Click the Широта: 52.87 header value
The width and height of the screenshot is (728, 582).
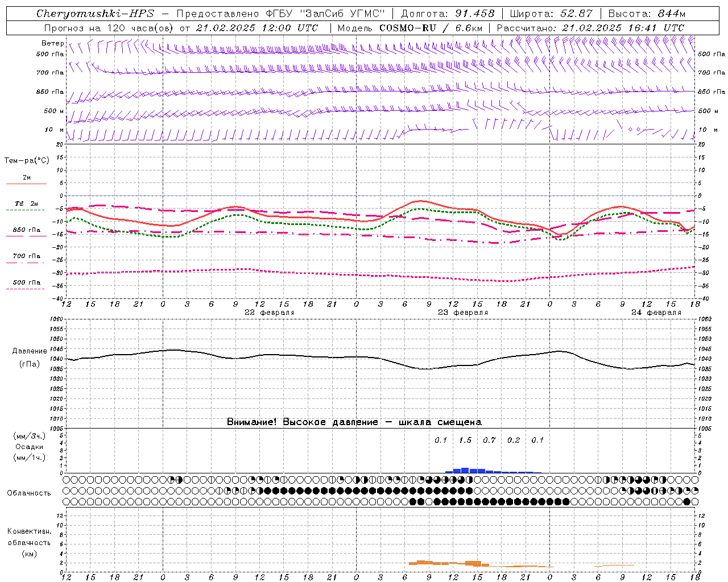click(x=551, y=14)
